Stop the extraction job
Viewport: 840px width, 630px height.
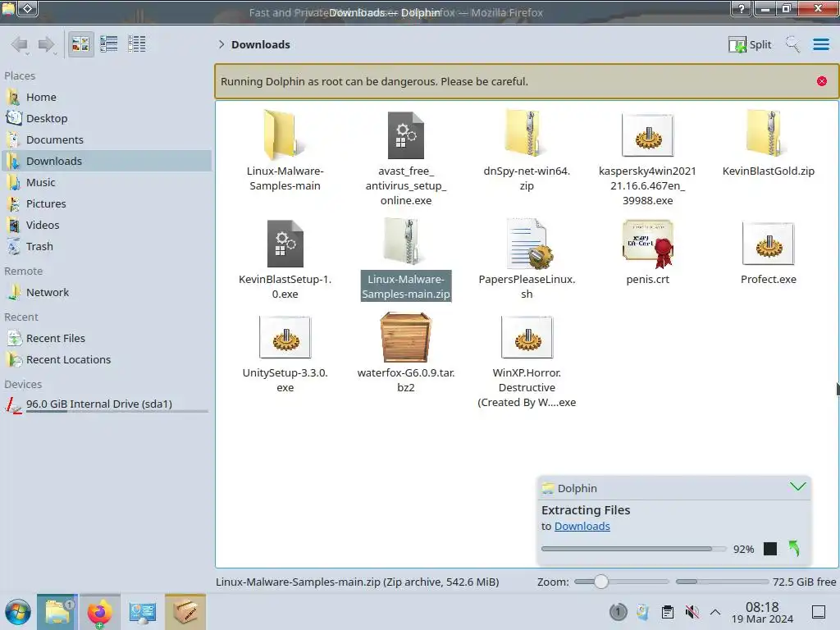tap(769, 549)
